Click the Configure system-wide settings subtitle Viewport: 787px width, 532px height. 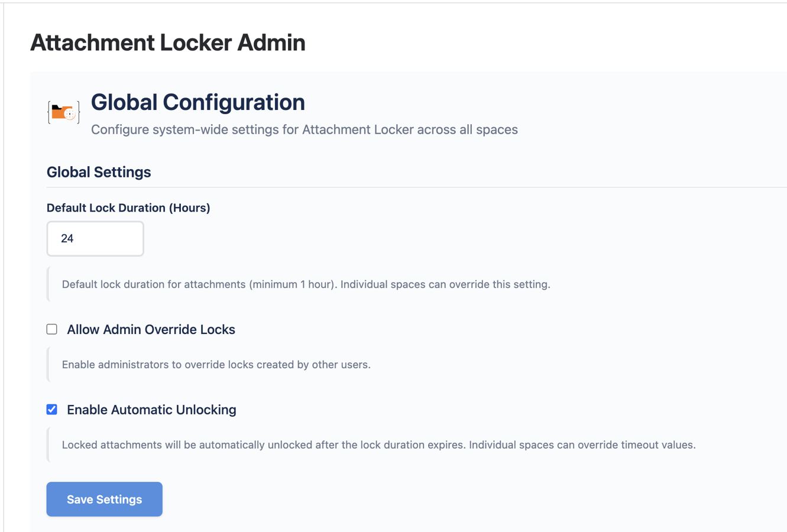click(304, 129)
